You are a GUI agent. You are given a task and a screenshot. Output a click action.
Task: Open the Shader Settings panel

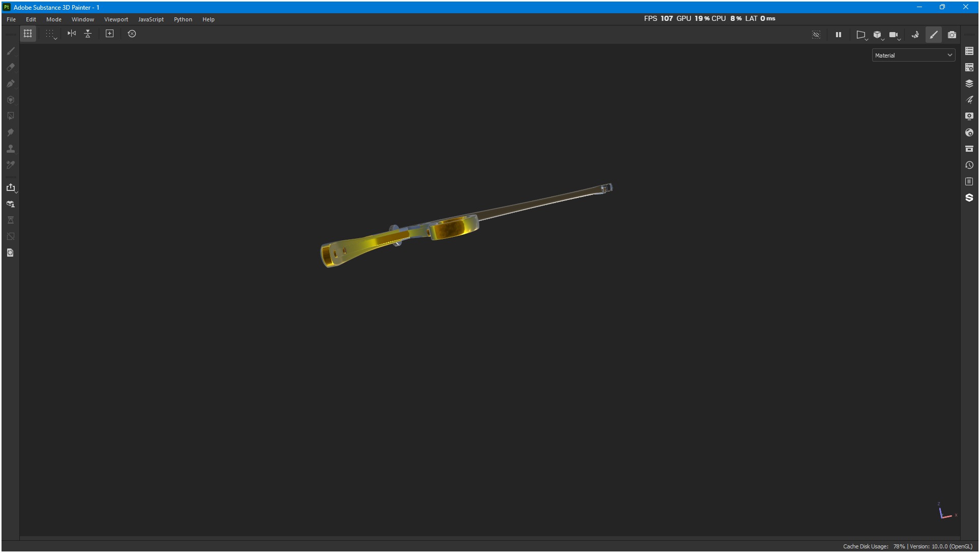point(969,132)
